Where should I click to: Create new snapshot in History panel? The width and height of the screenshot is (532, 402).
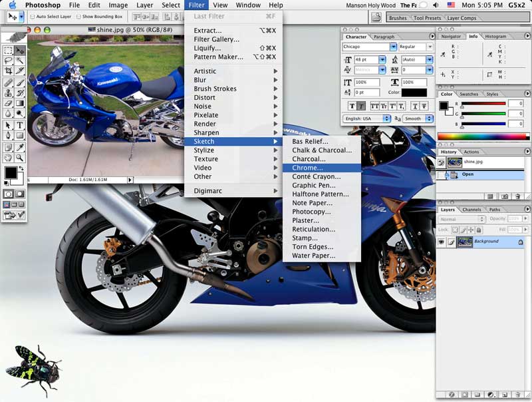(x=505, y=196)
